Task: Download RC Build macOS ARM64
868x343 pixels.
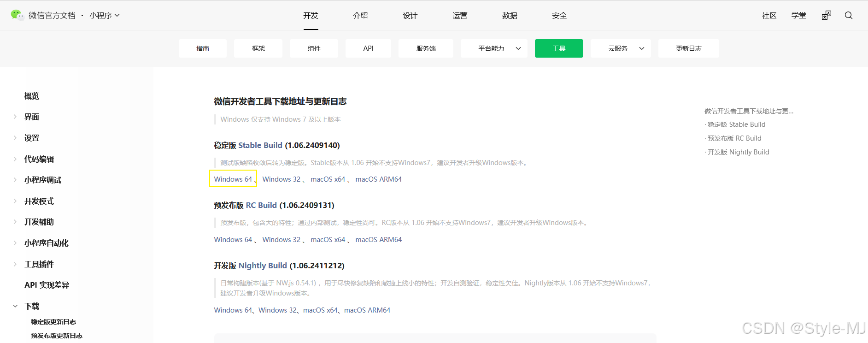Action: tap(378, 239)
